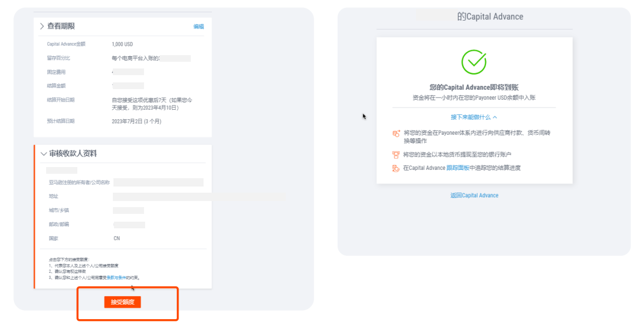Open the 条款与条件 link
Screen dimensions: 644x323
pyautogui.click(x=116, y=278)
